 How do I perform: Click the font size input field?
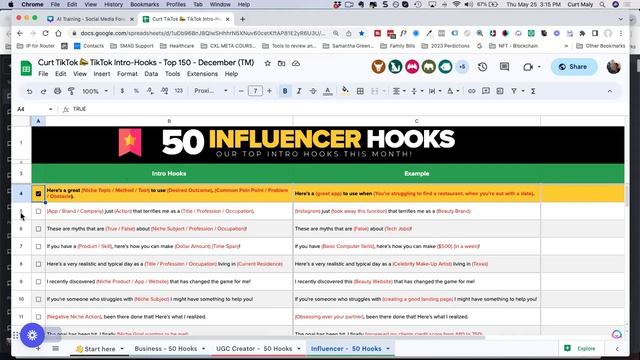point(255,91)
